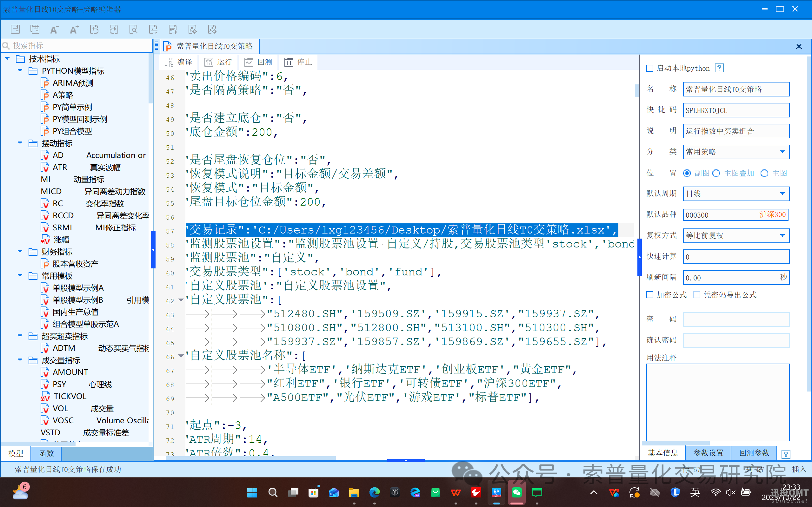The image size is (812, 507).
Task: Select the 主图叠加 radio option
Action: click(716, 173)
